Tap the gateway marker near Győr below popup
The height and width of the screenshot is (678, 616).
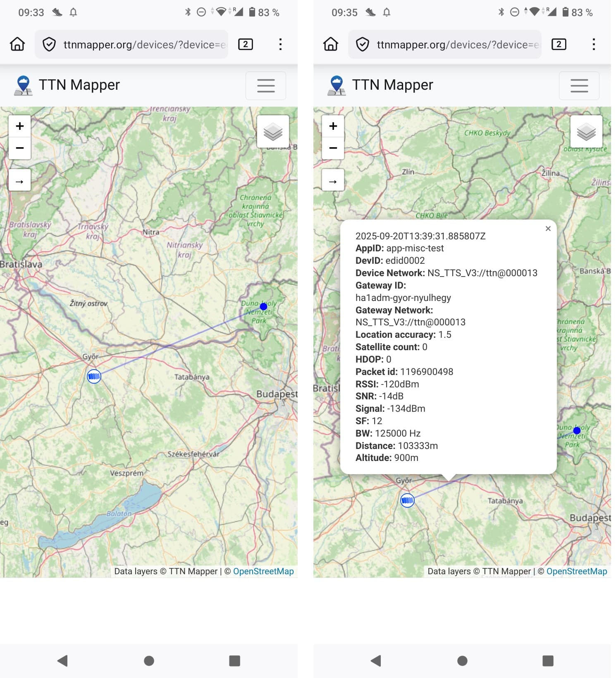click(407, 500)
